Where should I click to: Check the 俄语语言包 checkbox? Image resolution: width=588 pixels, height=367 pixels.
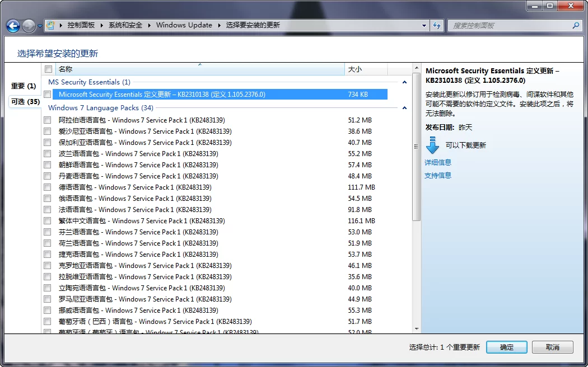[x=47, y=199]
